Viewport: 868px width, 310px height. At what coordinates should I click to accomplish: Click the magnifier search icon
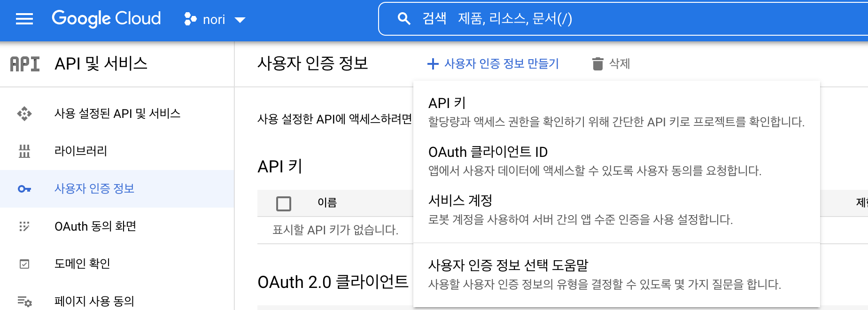pos(403,19)
